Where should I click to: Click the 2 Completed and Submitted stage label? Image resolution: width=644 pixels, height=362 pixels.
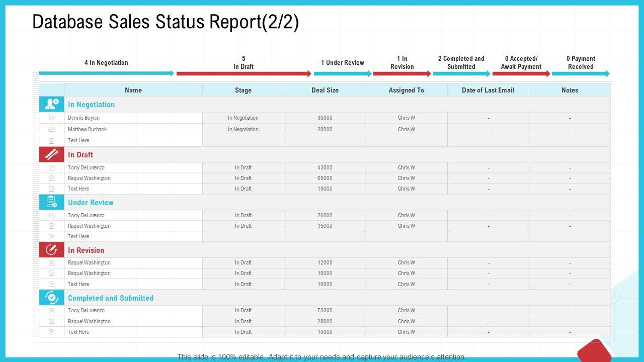(461, 62)
